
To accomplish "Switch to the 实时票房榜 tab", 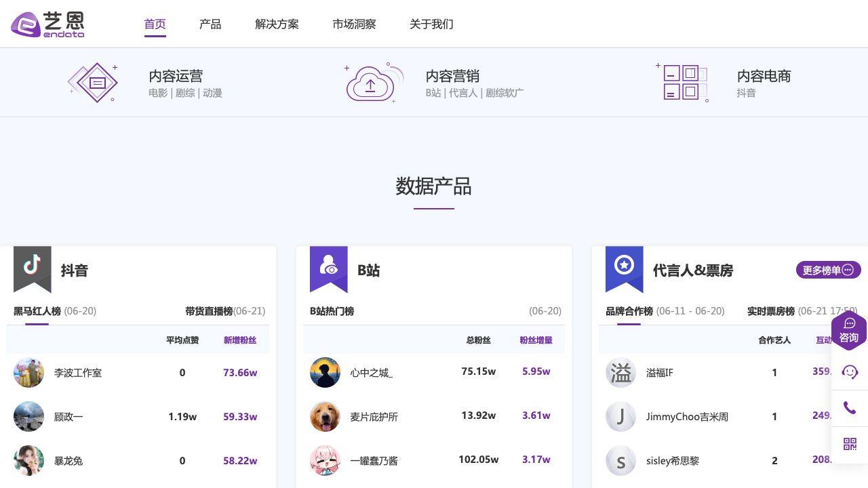I will tap(771, 311).
